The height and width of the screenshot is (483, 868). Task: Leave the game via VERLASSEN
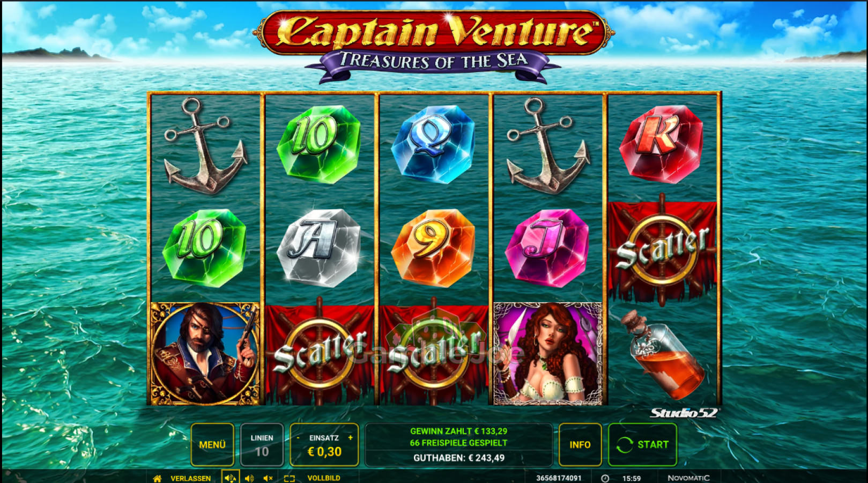click(x=190, y=478)
